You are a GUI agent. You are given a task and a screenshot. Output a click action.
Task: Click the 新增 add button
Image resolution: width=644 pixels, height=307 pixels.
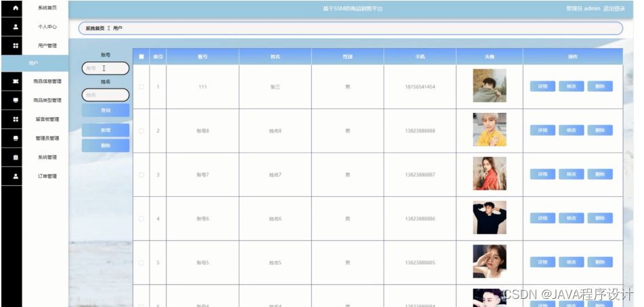click(x=106, y=130)
